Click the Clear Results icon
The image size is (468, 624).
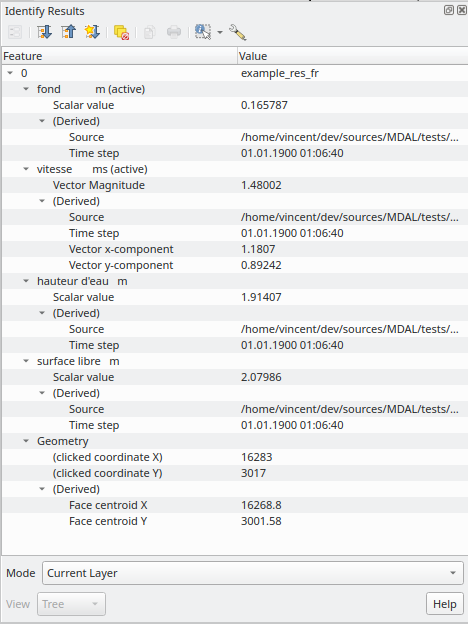pyautogui.click(x=121, y=32)
